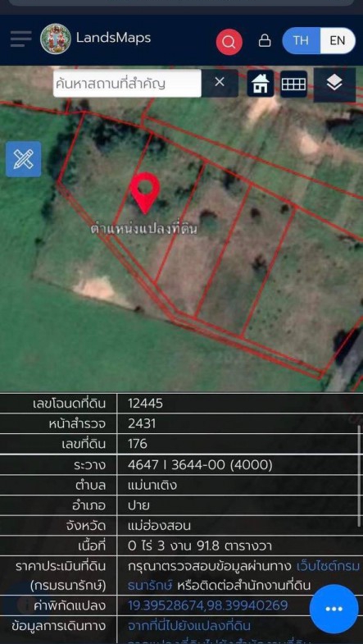Focus the place search field

pyautogui.click(x=127, y=84)
